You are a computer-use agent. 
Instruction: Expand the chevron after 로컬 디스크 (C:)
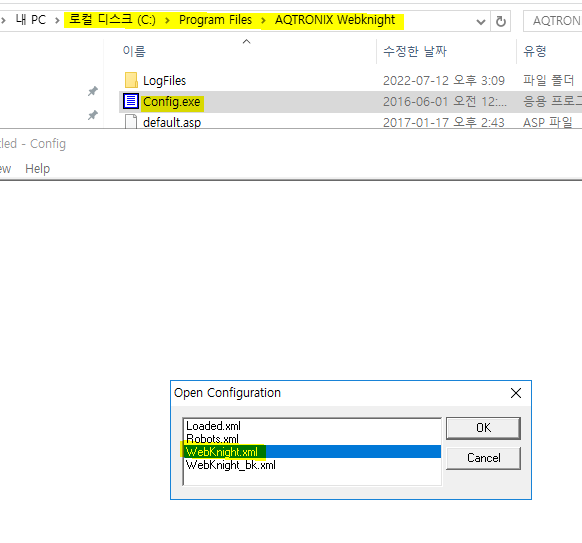click(x=167, y=20)
